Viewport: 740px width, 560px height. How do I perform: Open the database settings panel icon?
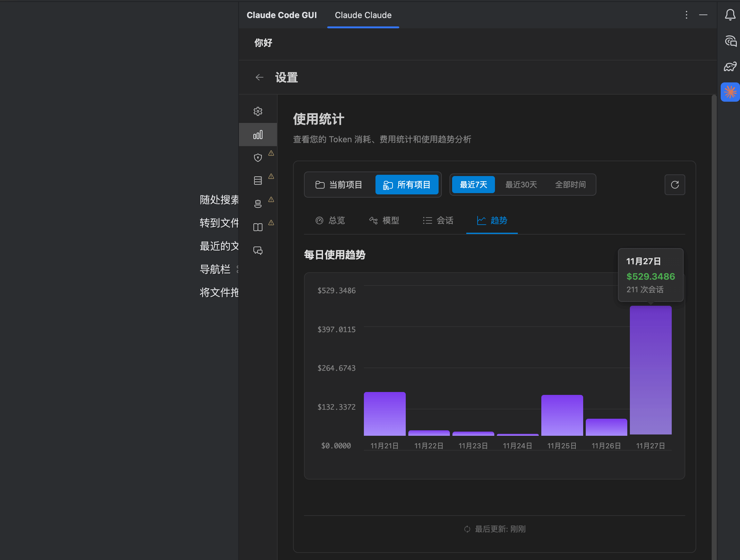click(258, 180)
